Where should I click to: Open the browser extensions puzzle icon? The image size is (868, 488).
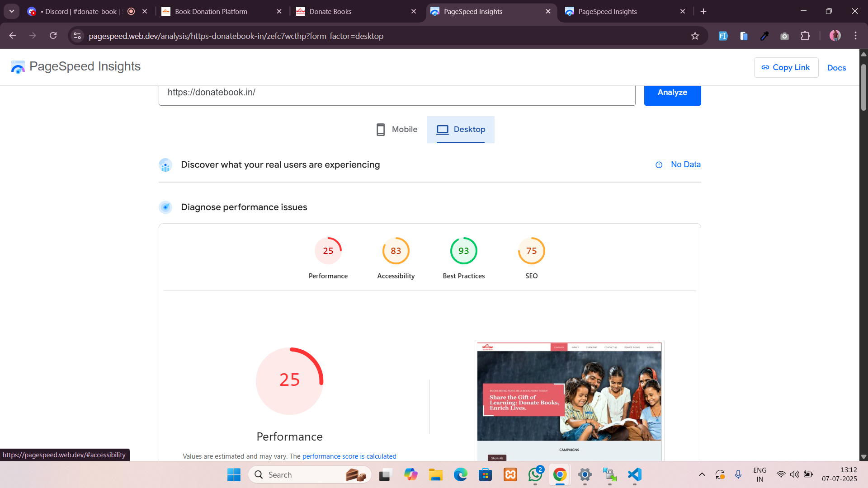[805, 36]
